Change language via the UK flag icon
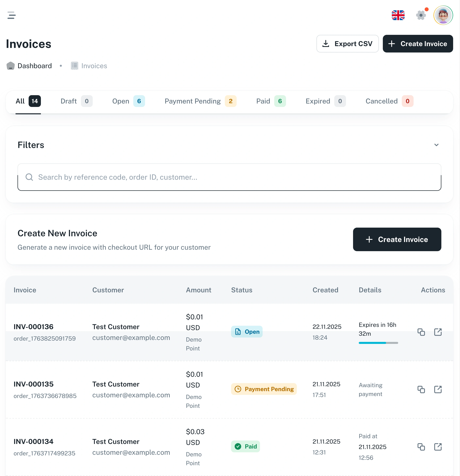Image resolution: width=460 pixels, height=476 pixels. coord(398,15)
